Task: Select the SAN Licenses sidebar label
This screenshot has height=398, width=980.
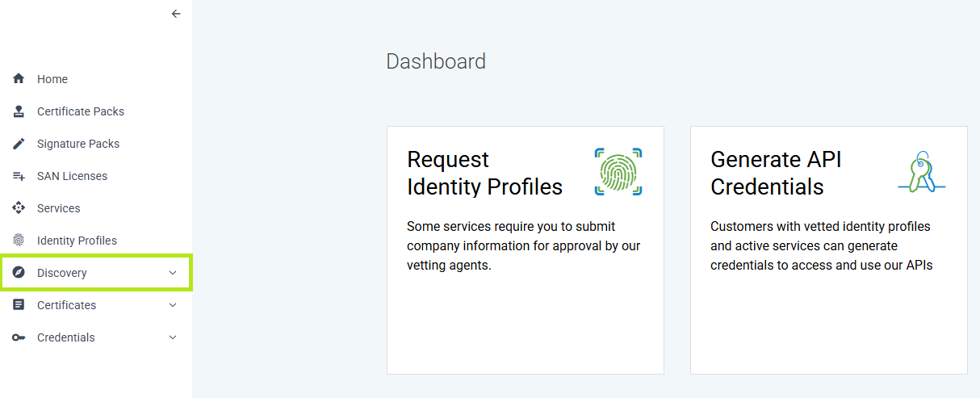Action: pyautogui.click(x=72, y=176)
